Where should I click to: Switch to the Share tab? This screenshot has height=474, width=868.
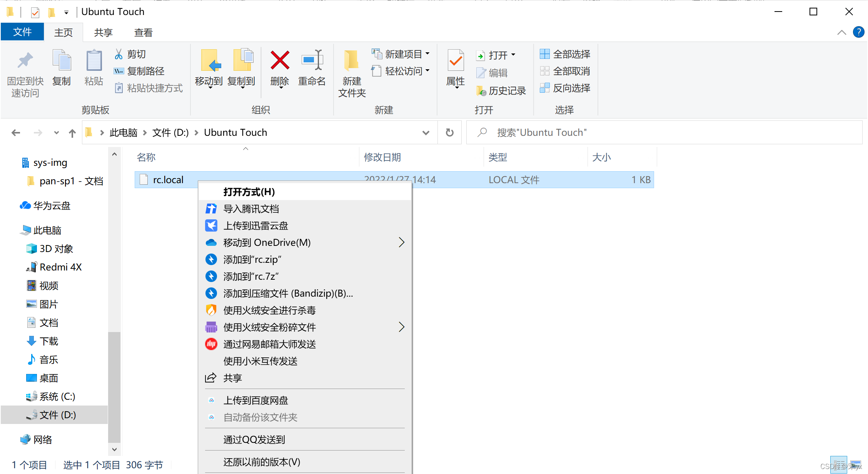coord(103,33)
